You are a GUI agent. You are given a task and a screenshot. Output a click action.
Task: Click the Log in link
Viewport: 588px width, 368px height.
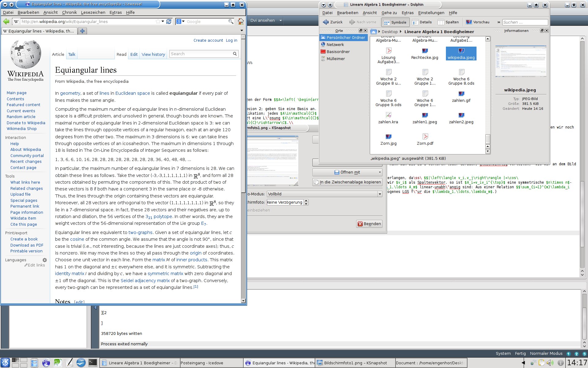point(232,40)
